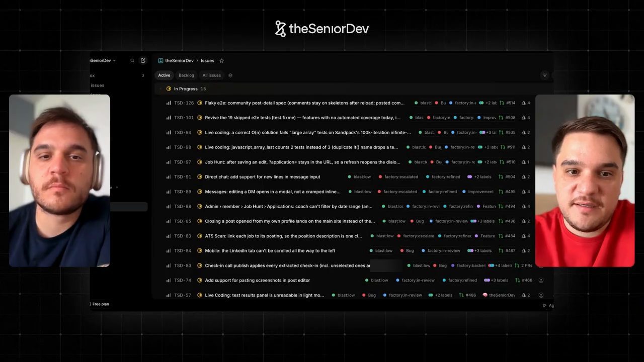
Task: Favorite the Issues view with the star
Action: point(221,61)
